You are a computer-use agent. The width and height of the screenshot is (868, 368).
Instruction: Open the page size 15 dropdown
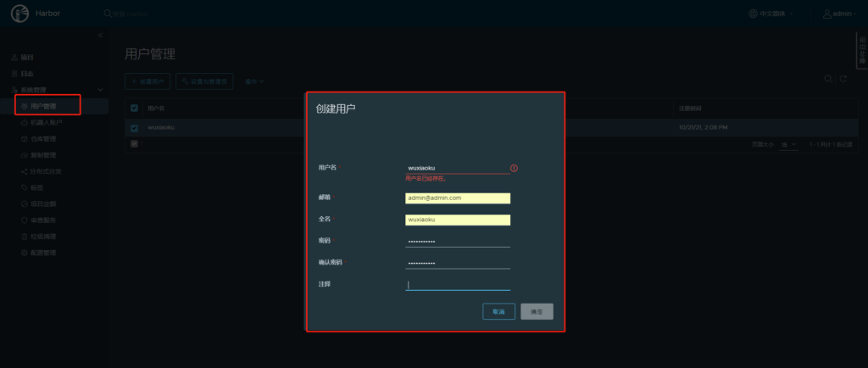(788, 145)
